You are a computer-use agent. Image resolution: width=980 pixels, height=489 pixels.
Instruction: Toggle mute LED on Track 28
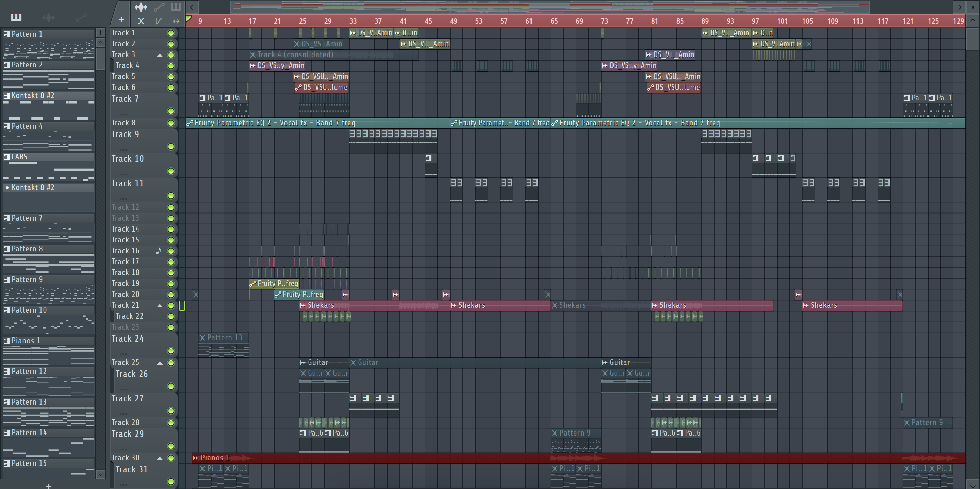point(171,423)
